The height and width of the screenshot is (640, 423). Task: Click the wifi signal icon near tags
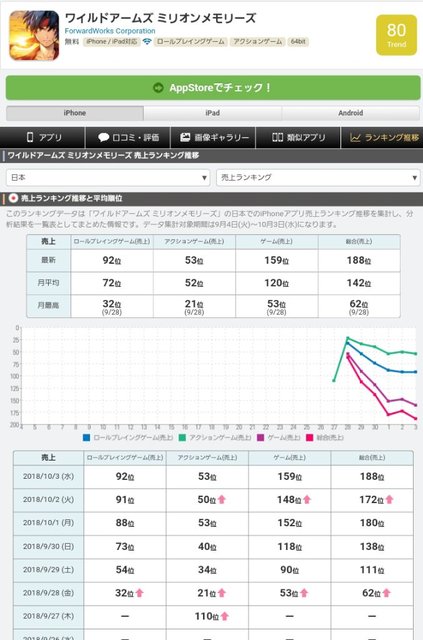[147, 42]
